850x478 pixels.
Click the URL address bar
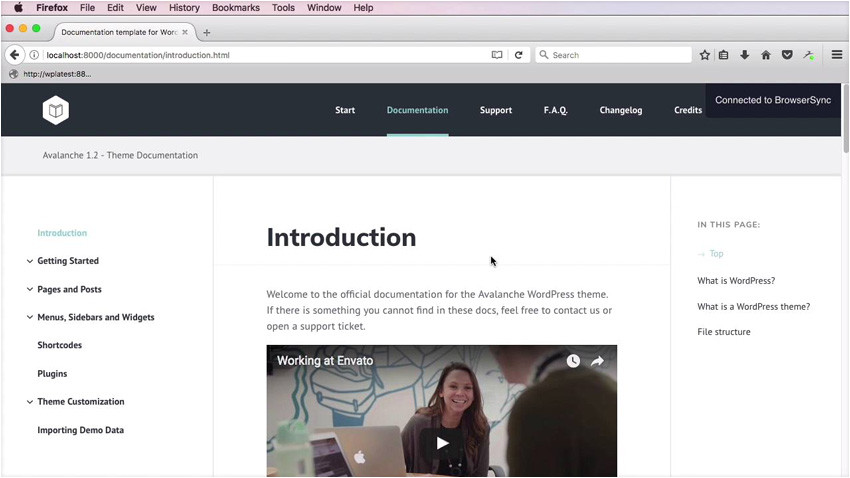click(266, 55)
